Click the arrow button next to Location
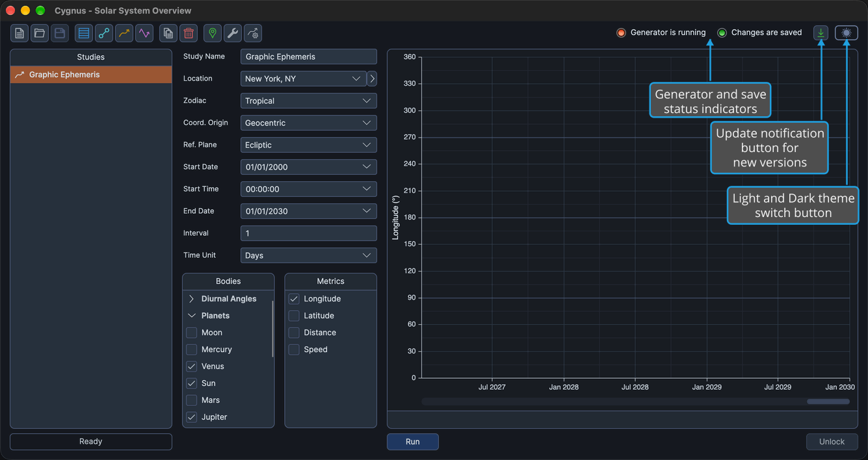The image size is (868, 460). [x=372, y=79]
